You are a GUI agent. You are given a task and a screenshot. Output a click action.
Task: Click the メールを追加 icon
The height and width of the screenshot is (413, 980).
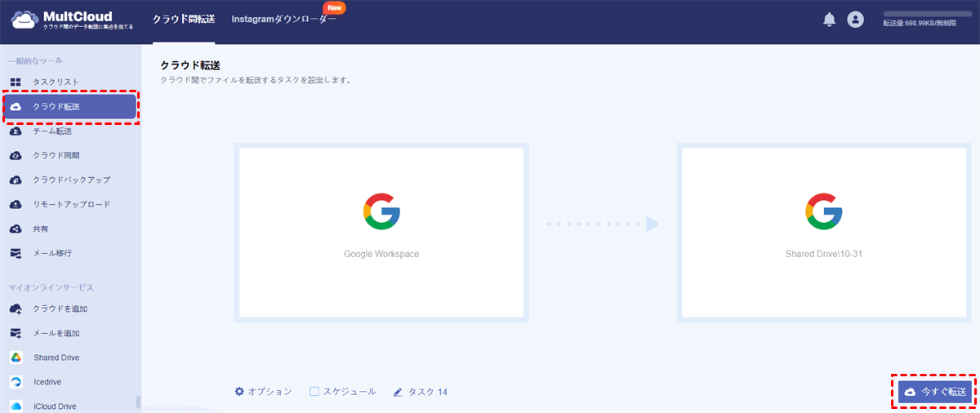[x=16, y=333]
